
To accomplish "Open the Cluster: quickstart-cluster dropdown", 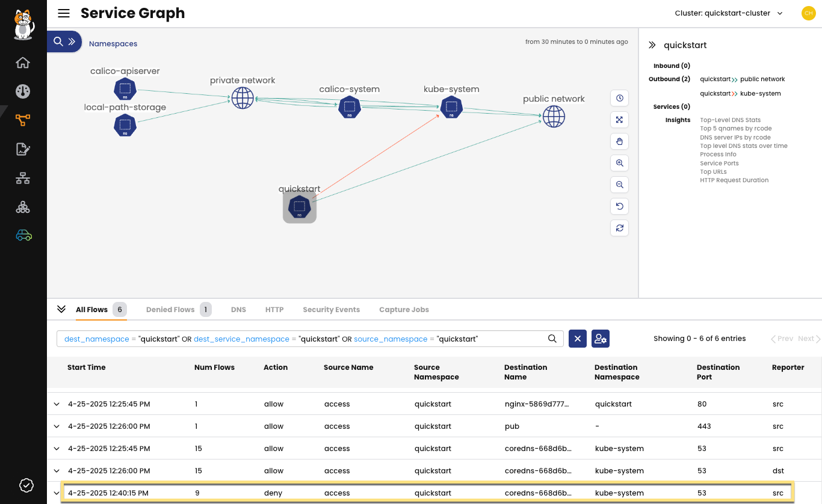I will coord(728,13).
